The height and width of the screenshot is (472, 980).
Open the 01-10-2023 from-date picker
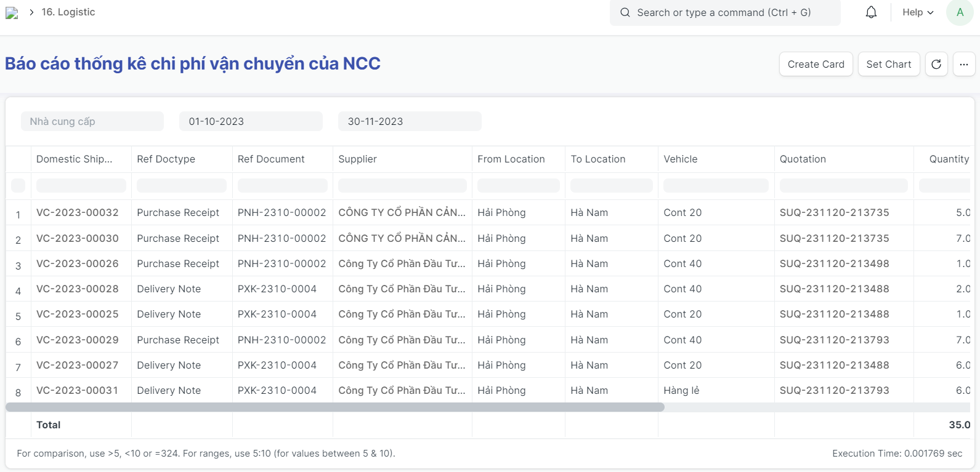251,121
